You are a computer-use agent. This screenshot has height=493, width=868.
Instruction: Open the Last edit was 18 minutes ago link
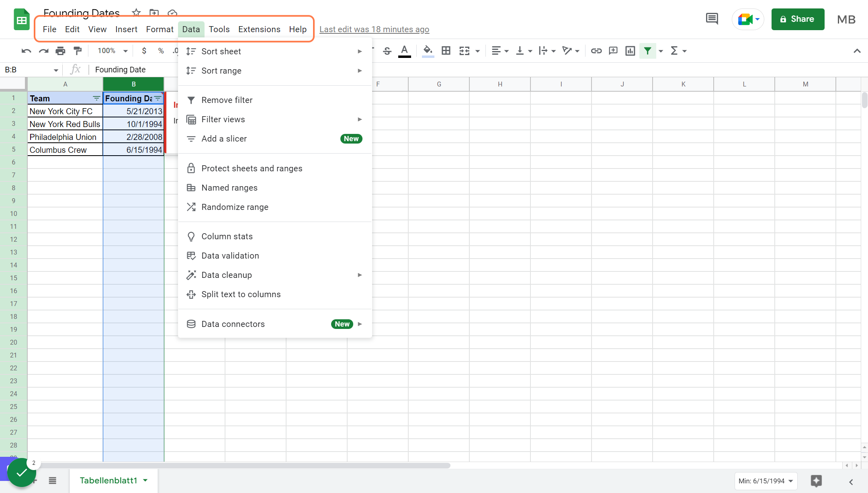coord(374,29)
